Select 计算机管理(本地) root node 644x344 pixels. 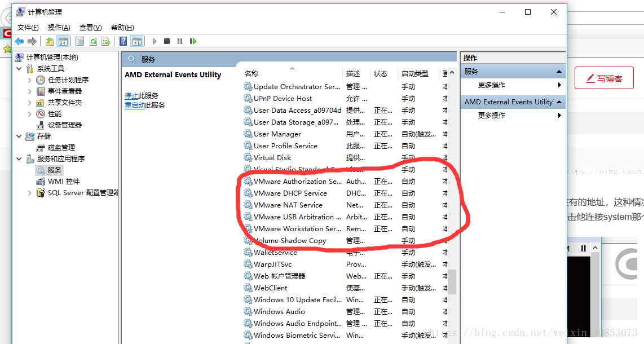[52, 58]
